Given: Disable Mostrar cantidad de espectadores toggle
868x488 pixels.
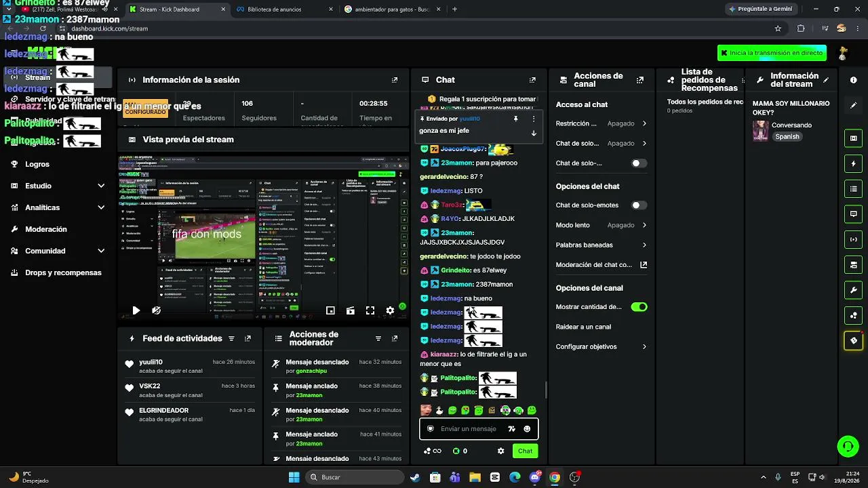Looking at the screenshot, I should (x=639, y=307).
